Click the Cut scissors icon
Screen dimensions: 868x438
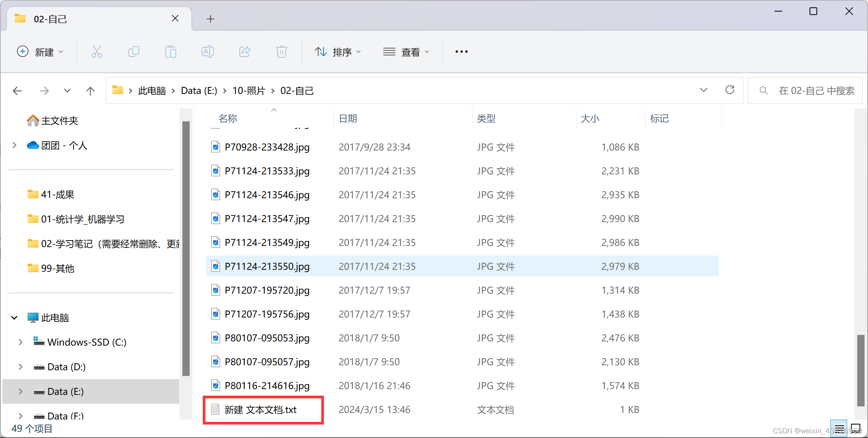97,52
